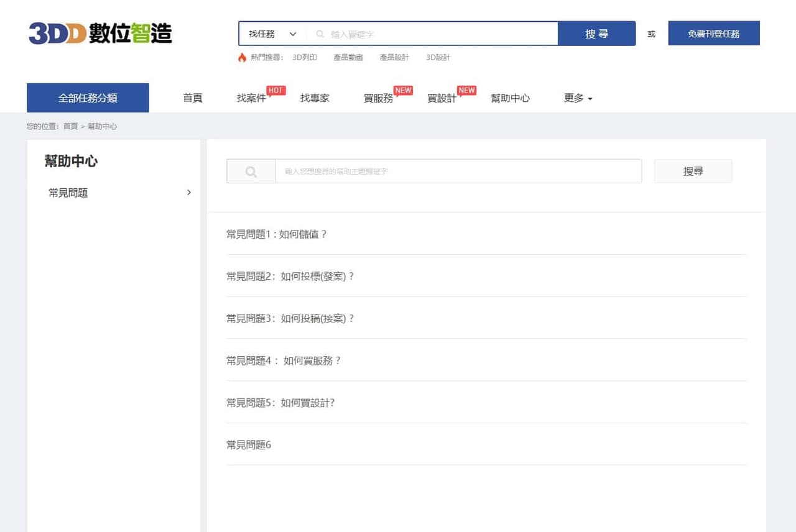This screenshot has width=796, height=532.
Task: Click the HOT badge on 找案件
Action: 276,90
